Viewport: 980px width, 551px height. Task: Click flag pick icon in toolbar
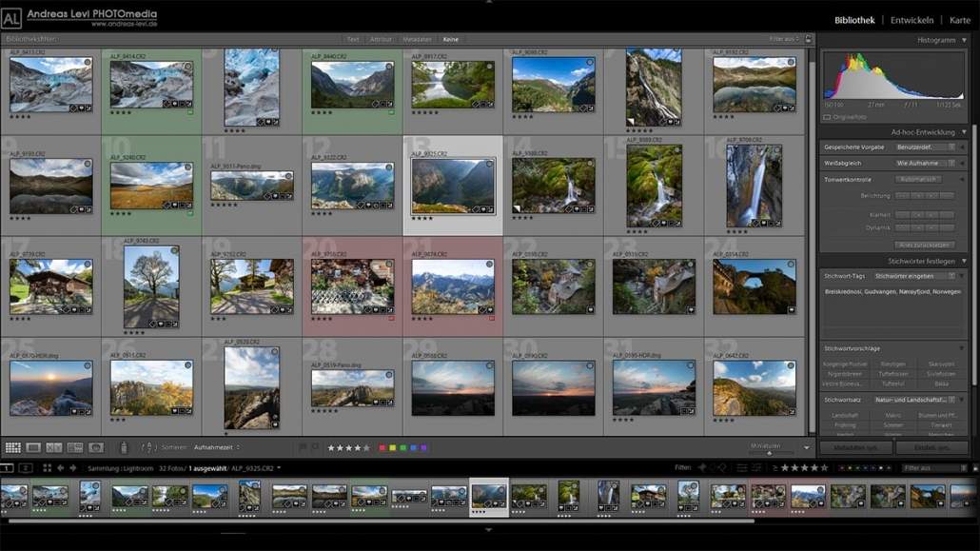[x=303, y=448]
